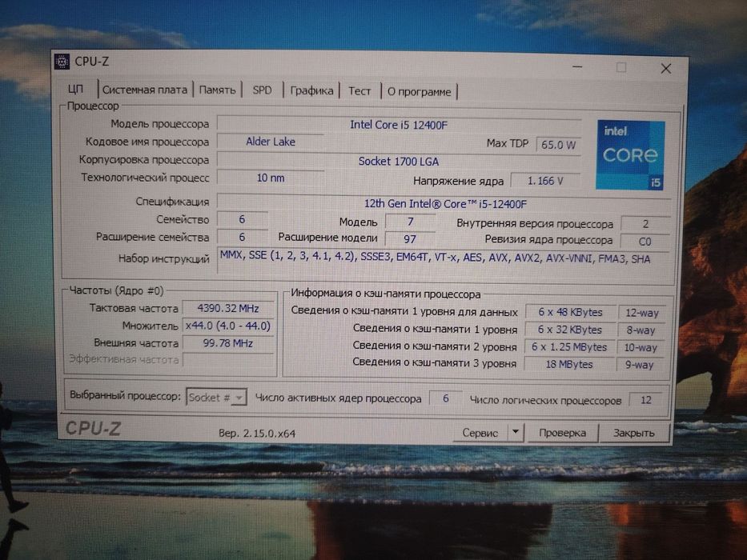Click the 10 nm technology value
The width and height of the screenshot is (747, 560).
(x=271, y=178)
